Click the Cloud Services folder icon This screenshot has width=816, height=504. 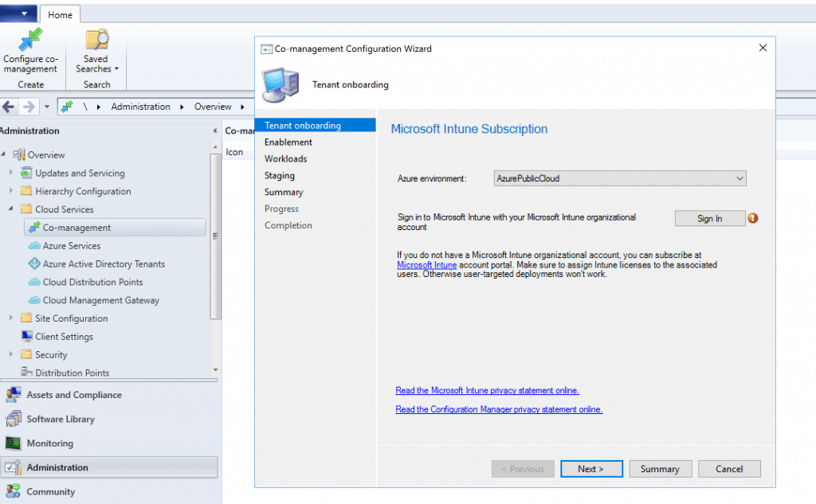[x=26, y=209]
